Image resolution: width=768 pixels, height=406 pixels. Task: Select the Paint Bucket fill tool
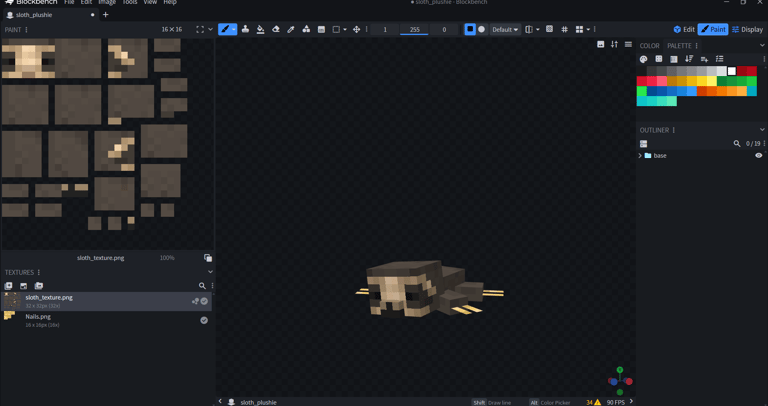261,29
